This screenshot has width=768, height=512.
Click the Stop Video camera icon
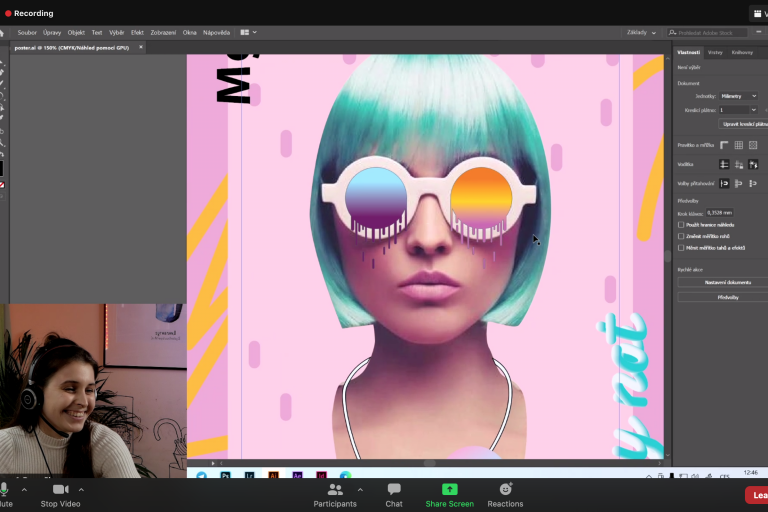pos(60,489)
